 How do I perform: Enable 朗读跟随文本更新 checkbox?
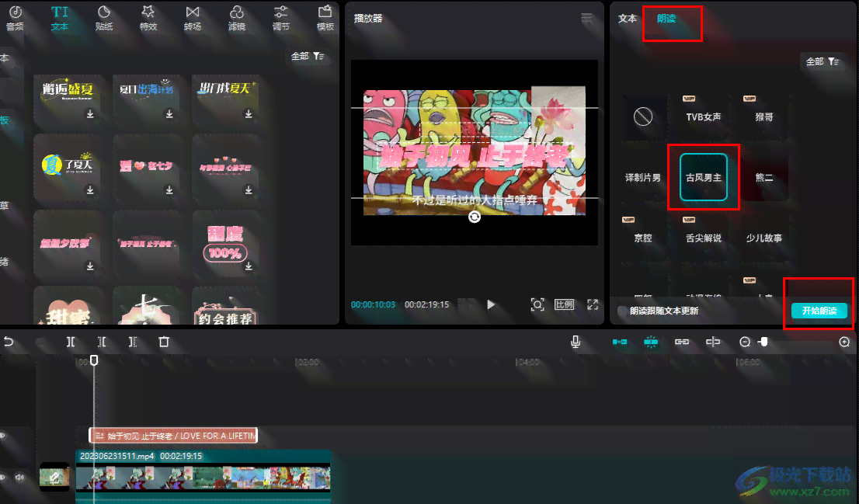point(622,311)
